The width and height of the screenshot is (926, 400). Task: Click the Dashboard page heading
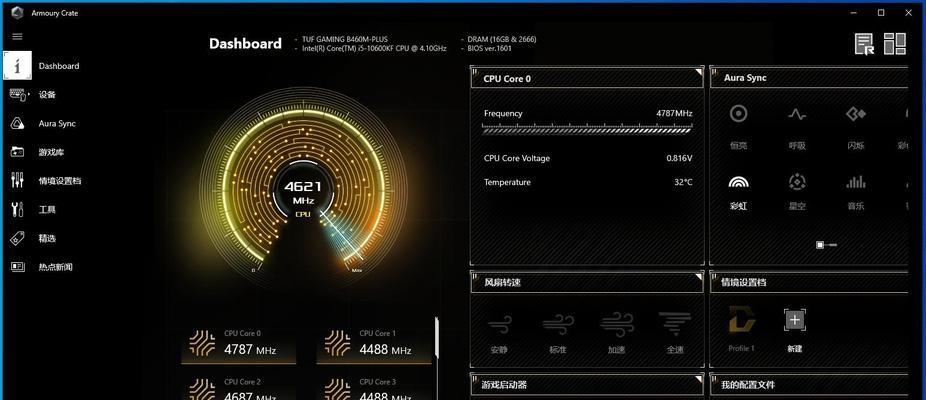pos(245,44)
